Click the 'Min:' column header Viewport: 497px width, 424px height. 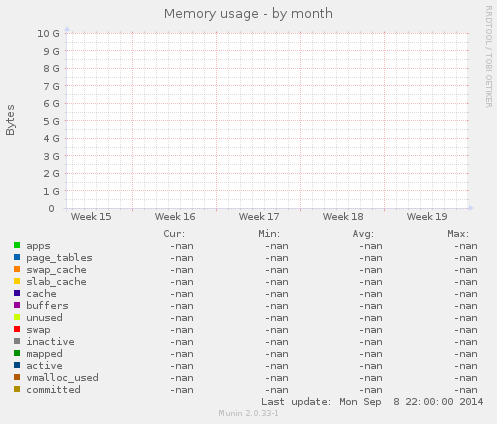pos(269,234)
